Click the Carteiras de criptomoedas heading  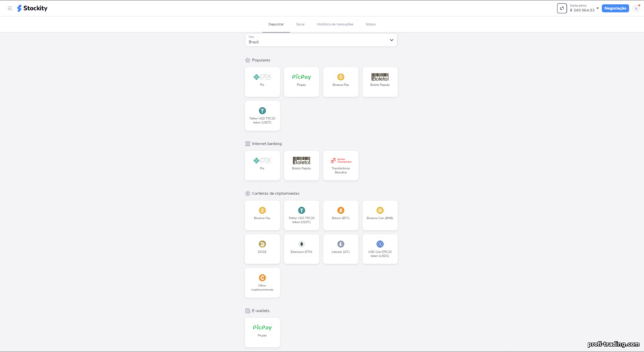pyautogui.click(x=276, y=193)
